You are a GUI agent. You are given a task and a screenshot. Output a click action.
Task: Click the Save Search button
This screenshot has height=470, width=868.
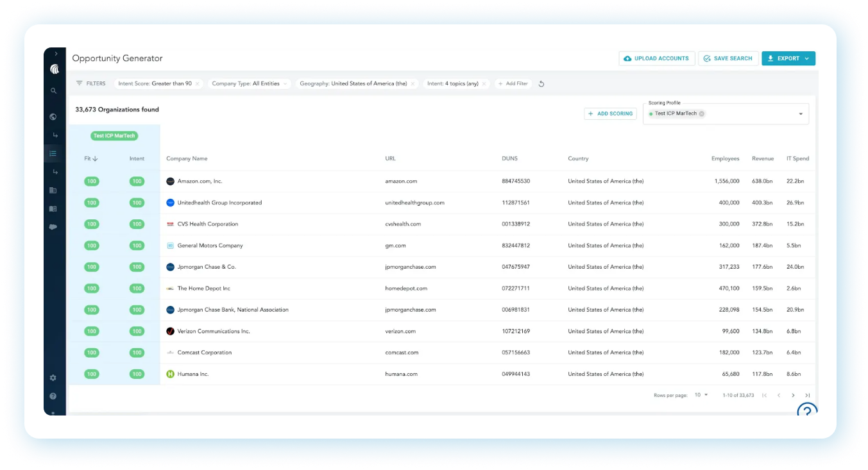pyautogui.click(x=728, y=58)
